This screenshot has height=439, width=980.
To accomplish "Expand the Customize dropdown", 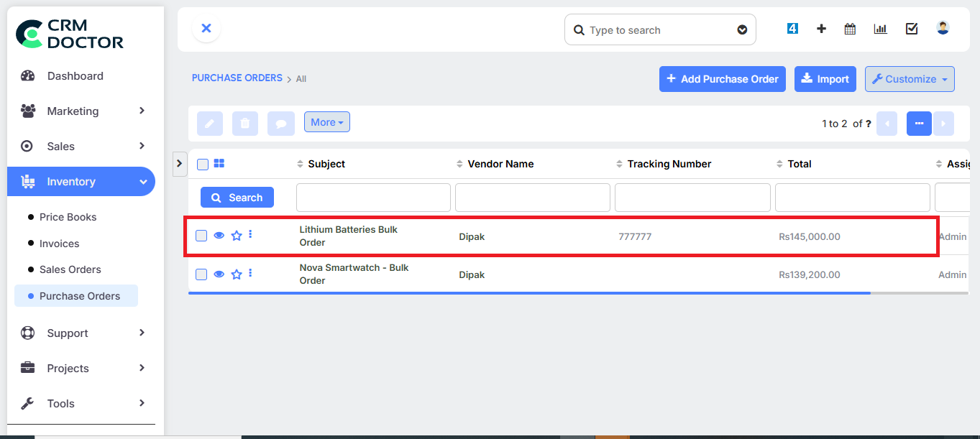I will [x=910, y=79].
